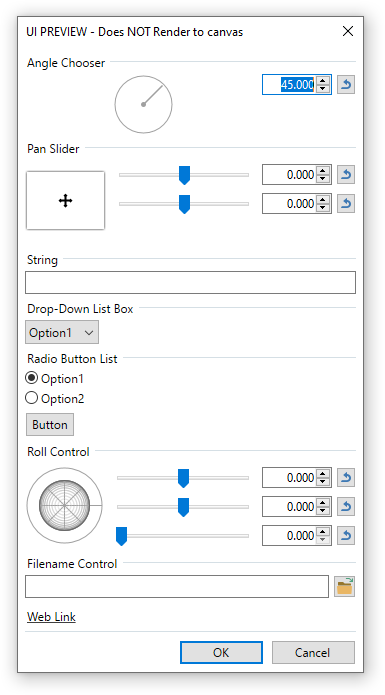Reset the first Pan Slider value
Screen dimensions: 385x695
[x=346, y=175]
